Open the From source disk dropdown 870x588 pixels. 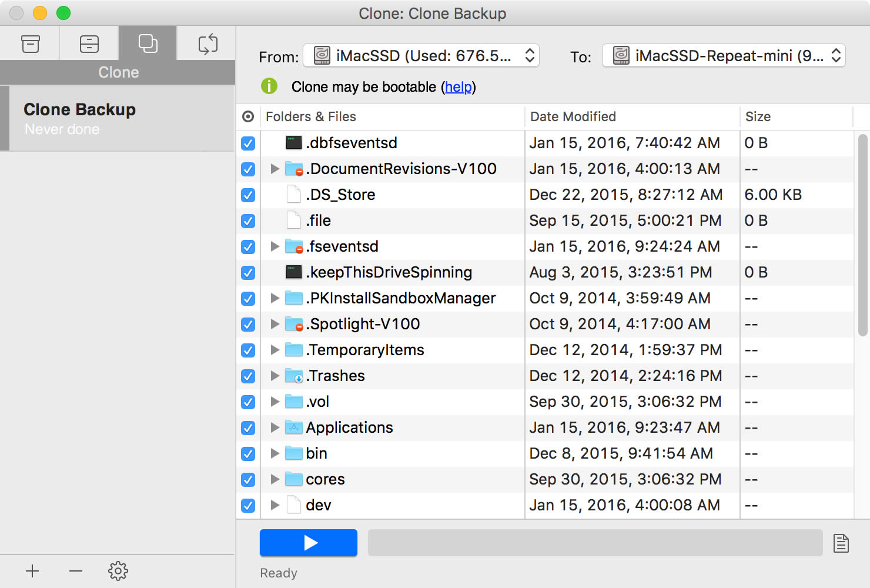[421, 56]
